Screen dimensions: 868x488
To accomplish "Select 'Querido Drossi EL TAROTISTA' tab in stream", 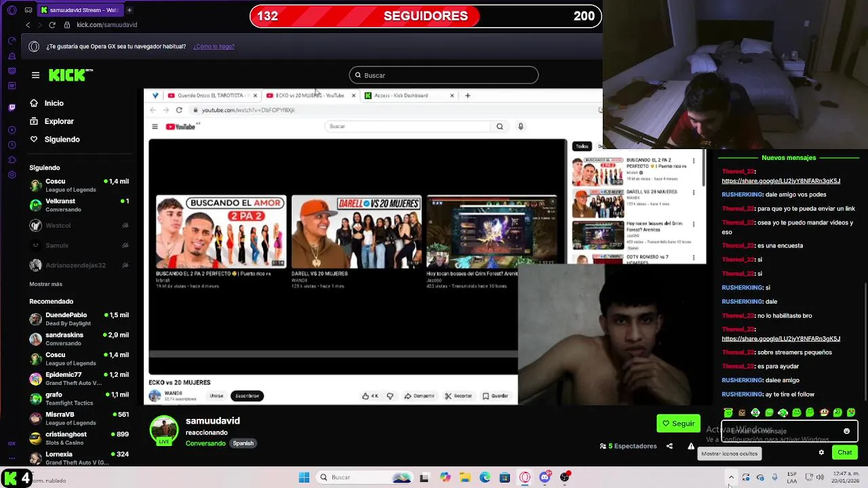I will pos(212,96).
